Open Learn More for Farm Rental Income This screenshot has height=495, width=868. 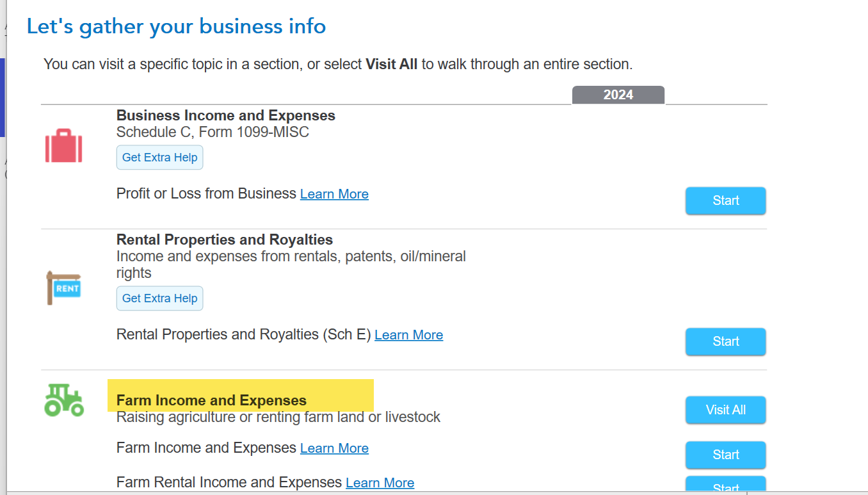click(380, 483)
